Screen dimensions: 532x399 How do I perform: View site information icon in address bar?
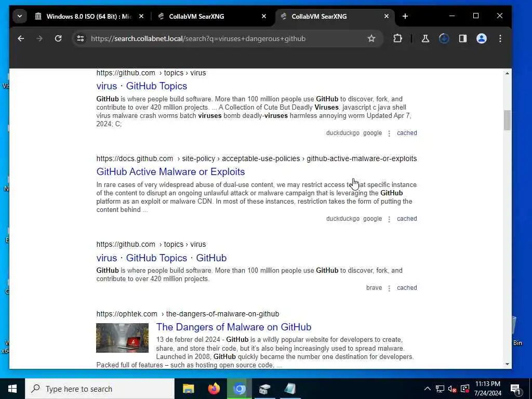coord(81,38)
